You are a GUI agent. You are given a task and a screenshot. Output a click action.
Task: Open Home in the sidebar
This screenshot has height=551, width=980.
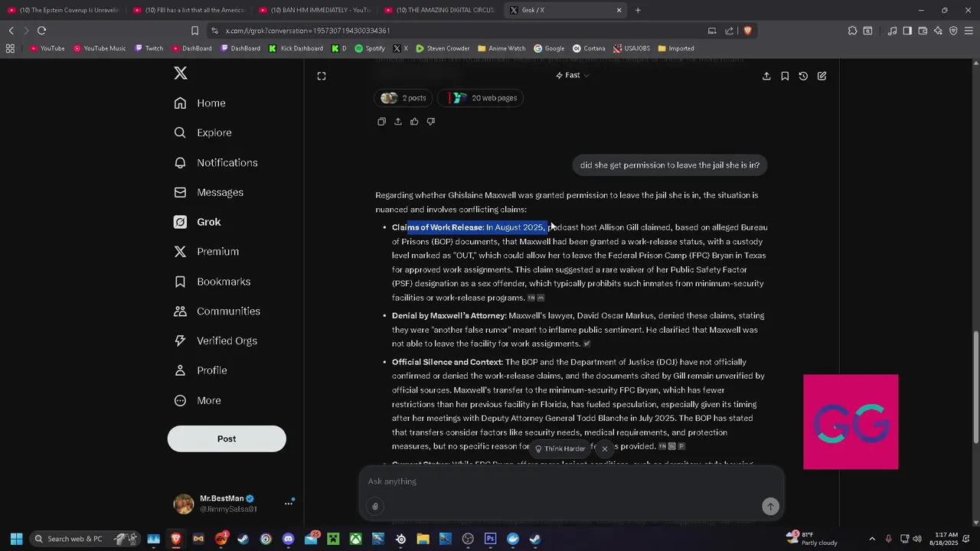coord(200,103)
